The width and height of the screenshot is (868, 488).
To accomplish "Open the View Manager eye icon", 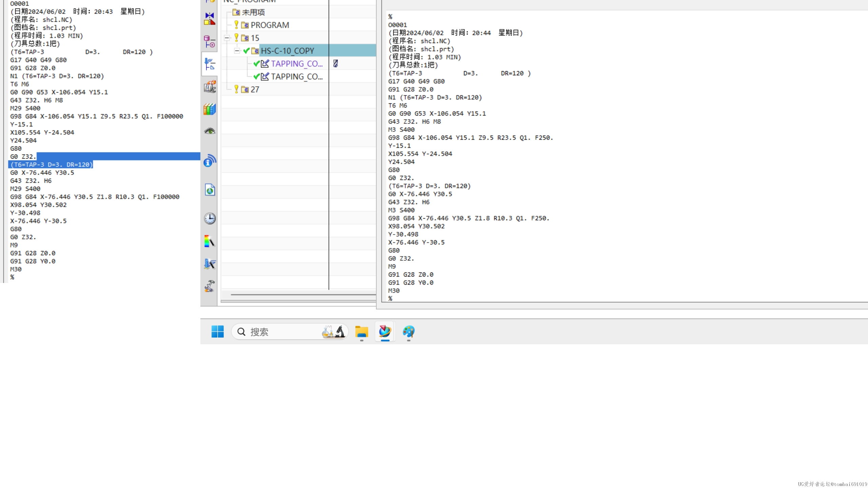I will [x=210, y=131].
